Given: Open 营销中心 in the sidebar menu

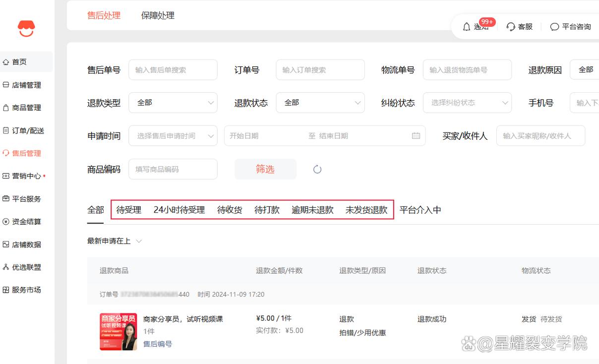Looking at the screenshot, I should coord(26,176).
